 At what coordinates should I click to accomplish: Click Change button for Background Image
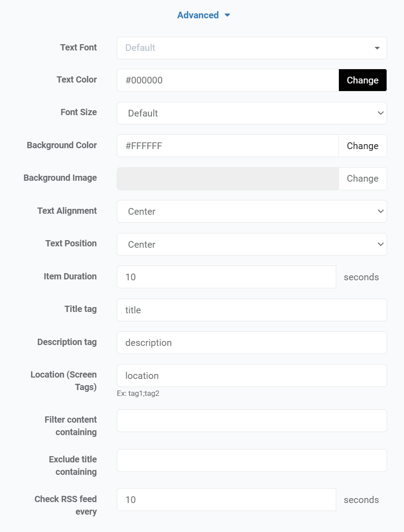(x=363, y=179)
